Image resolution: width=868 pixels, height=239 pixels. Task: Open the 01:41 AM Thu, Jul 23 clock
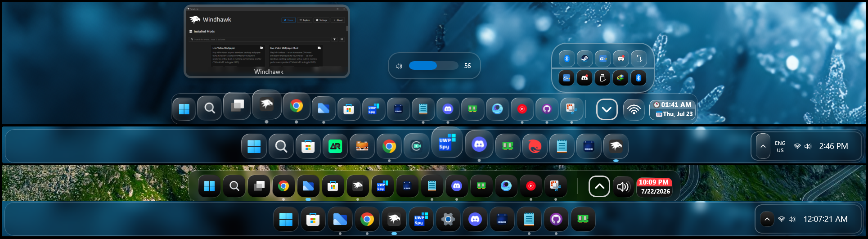pos(673,109)
